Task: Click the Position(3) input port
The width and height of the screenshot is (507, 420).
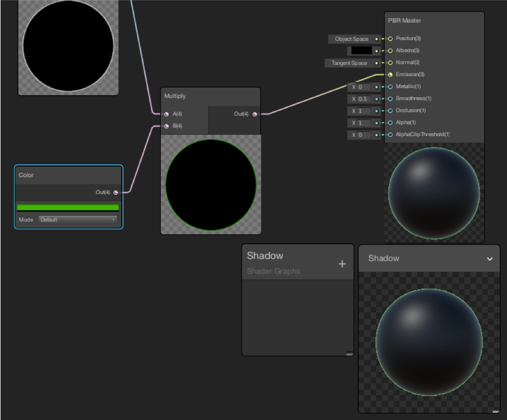Action: tap(390, 39)
